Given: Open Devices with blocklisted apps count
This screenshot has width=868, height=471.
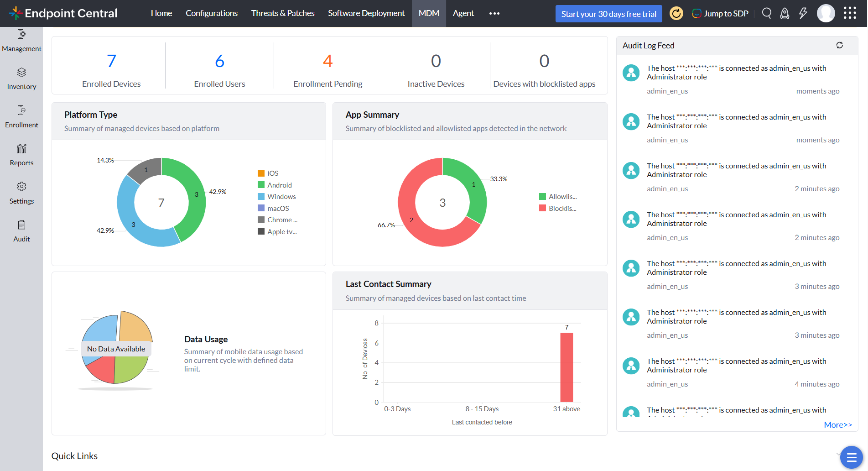Looking at the screenshot, I should tap(544, 61).
